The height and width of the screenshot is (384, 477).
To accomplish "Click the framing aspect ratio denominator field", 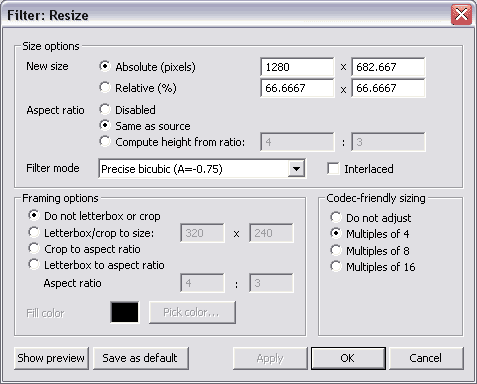I will [271, 283].
